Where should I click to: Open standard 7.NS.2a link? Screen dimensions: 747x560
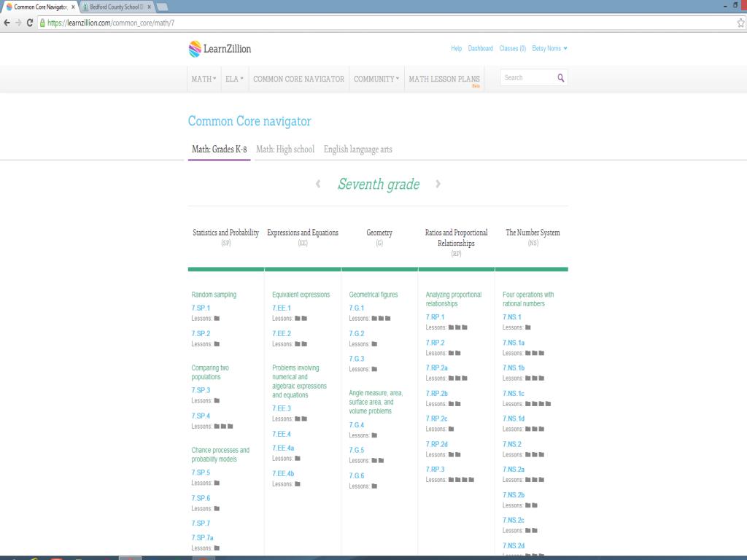coord(513,469)
